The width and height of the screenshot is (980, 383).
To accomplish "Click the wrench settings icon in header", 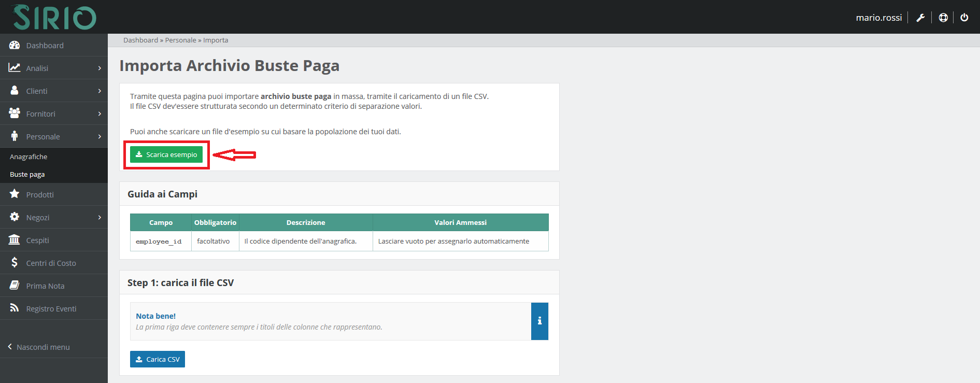I will pyautogui.click(x=920, y=18).
